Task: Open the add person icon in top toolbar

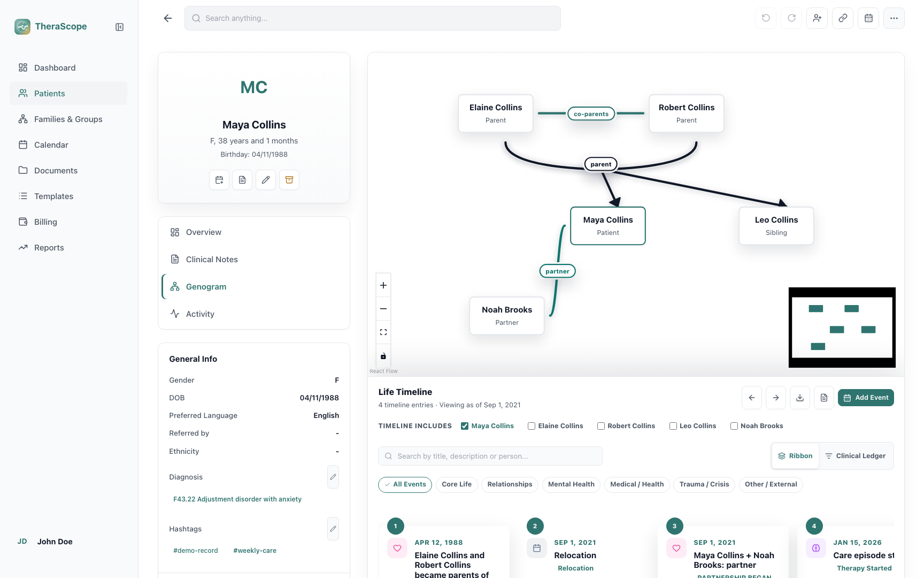Action: (817, 18)
